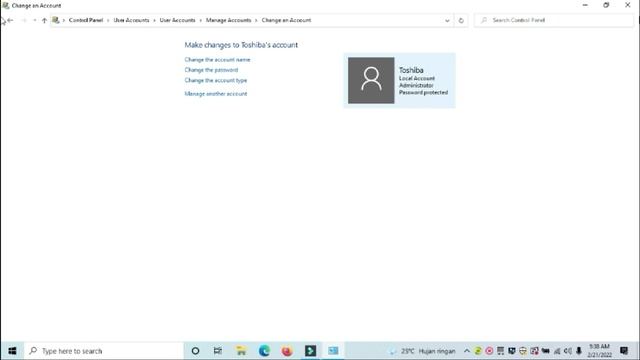Show hidden system tray icons
640x360 pixels.
[x=467, y=351]
